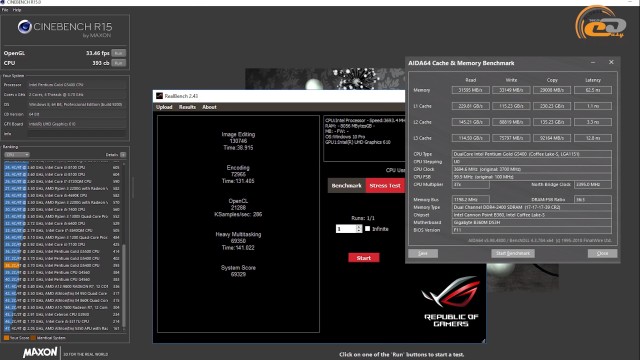Click the AIDA64 Motherboard Gigabyte B360M field
Viewport: 640px width, 360px height.
pyautogui.click(x=532, y=222)
